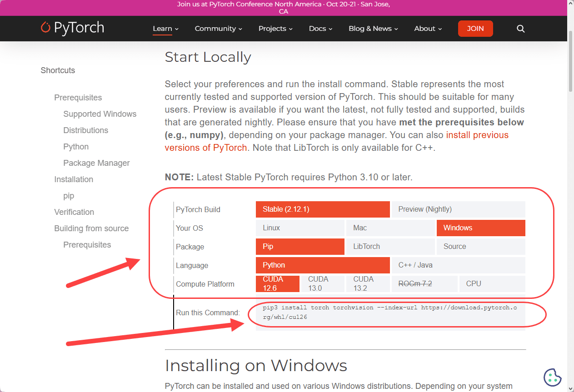Open install previous versions of PyTorch link
The height and width of the screenshot is (392, 574).
pyautogui.click(x=337, y=141)
